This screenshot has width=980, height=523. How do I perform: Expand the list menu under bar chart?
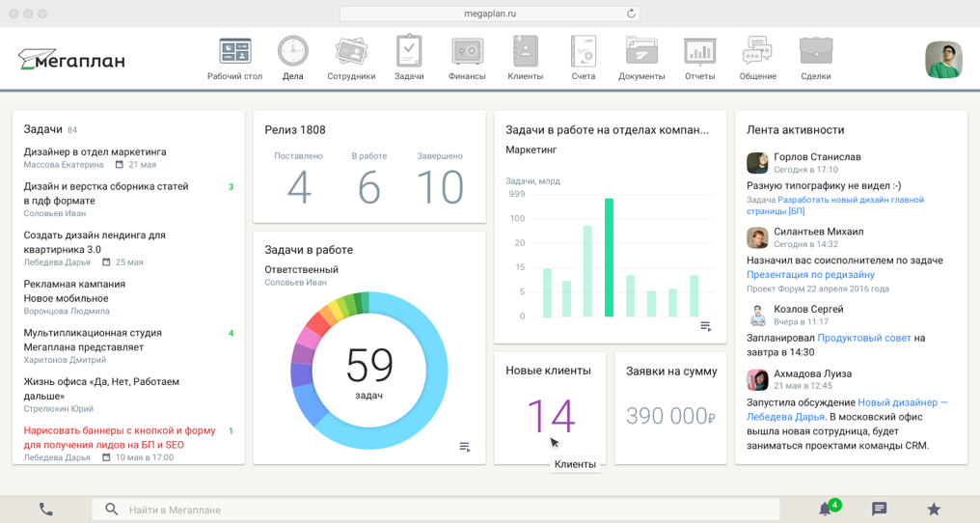pyautogui.click(x=706, y=327)
